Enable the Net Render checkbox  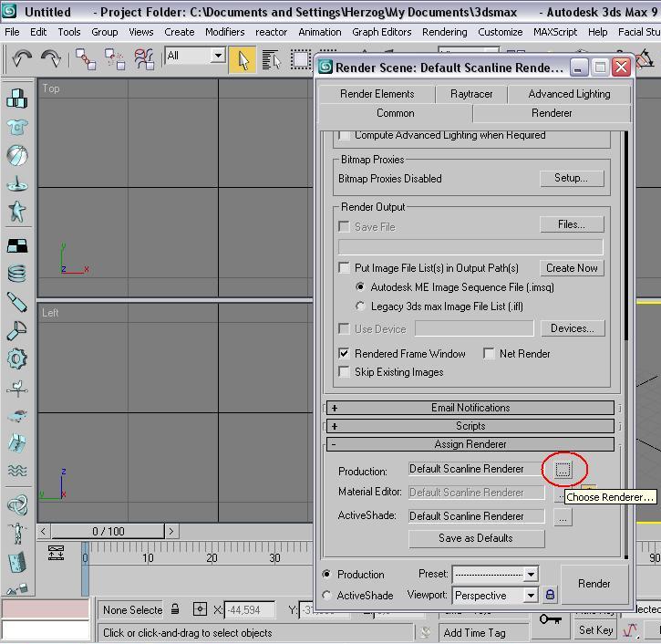489,353
